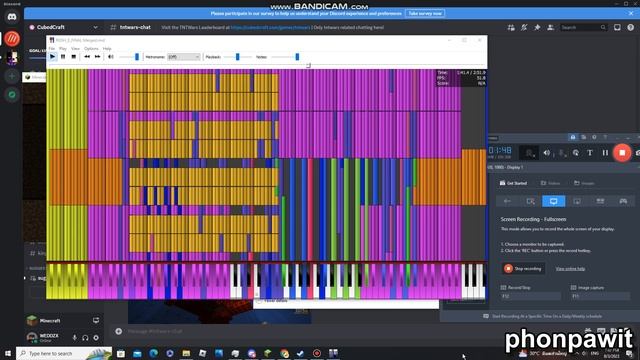Click the Playback speed slider handle
Image resolution: width=640 pixels, height=360 pixels.
point(238,57)
